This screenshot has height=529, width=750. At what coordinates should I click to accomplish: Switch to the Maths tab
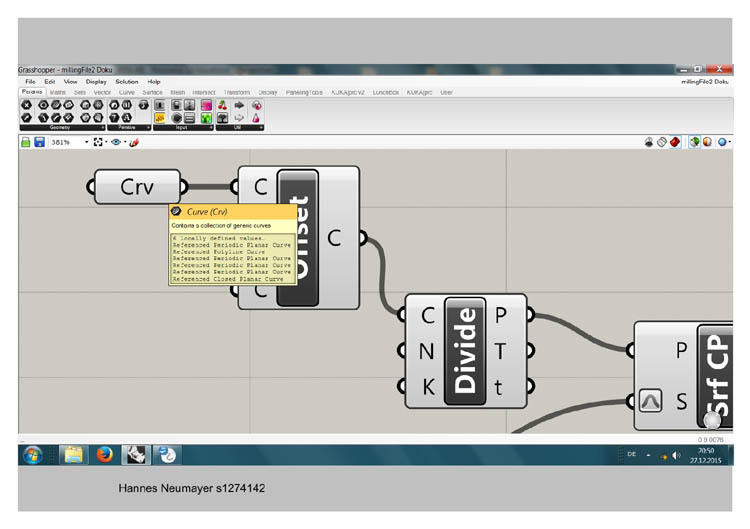pyautogui.click(x=57, y=92)
